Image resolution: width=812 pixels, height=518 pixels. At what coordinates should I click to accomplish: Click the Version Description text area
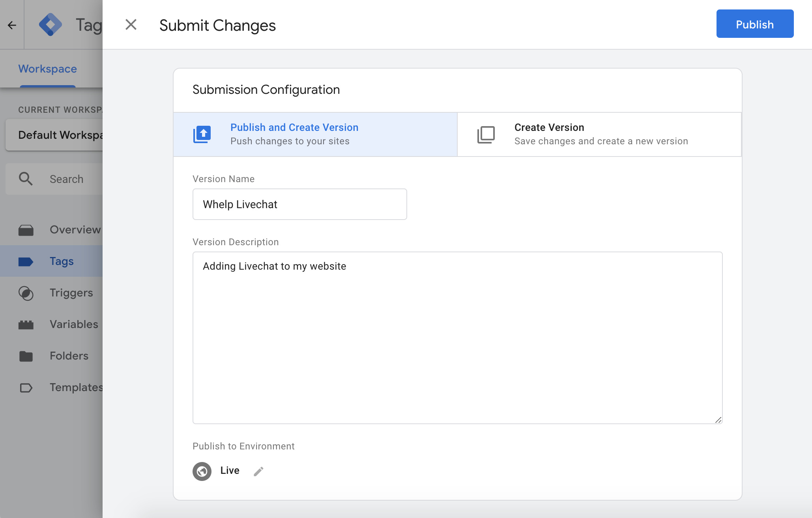458,338
